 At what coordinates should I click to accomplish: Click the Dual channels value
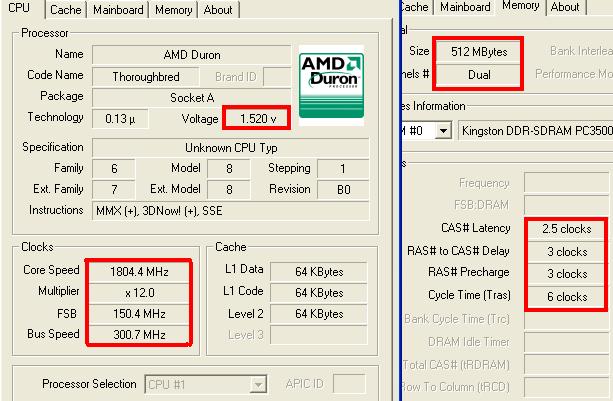[x=479, y=75]
